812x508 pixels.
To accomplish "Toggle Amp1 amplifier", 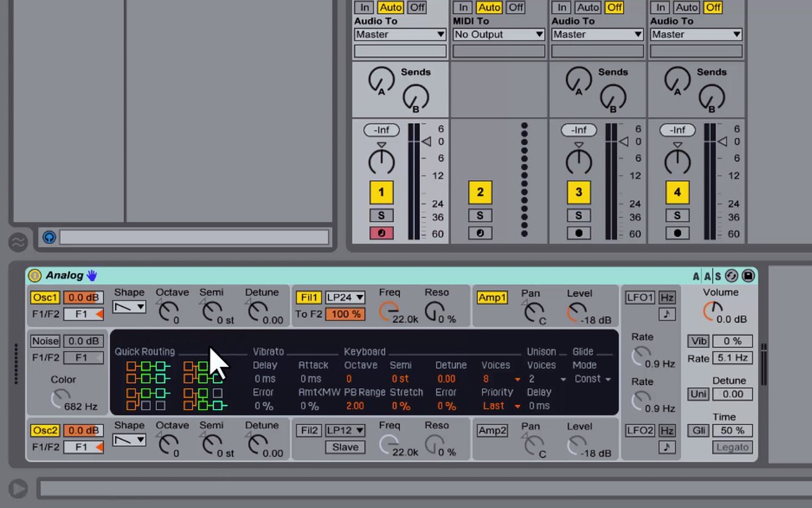I will pos(492,298).
